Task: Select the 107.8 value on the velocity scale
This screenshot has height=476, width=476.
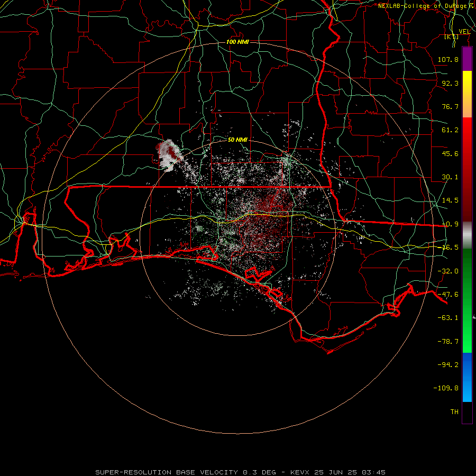Action: point(448,59)
